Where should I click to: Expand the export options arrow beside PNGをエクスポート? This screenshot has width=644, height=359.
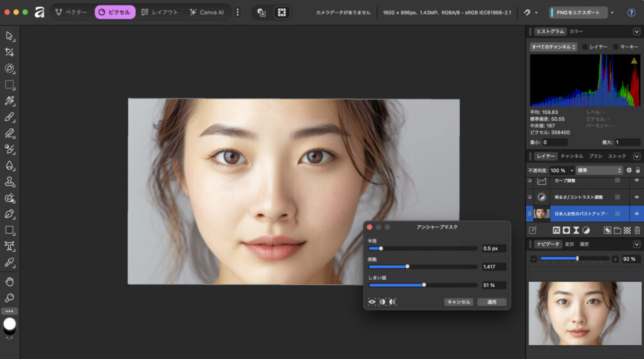[x=612, y=12]
